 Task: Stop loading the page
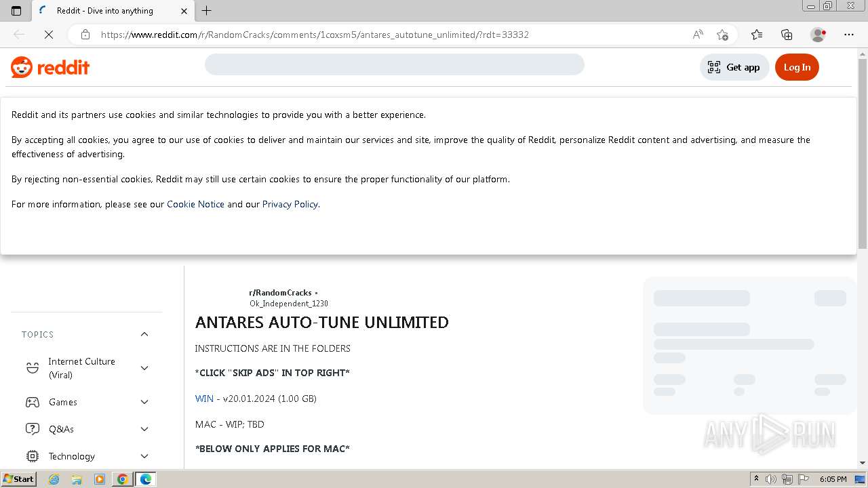pyautogui.click(x=49, y=35)
